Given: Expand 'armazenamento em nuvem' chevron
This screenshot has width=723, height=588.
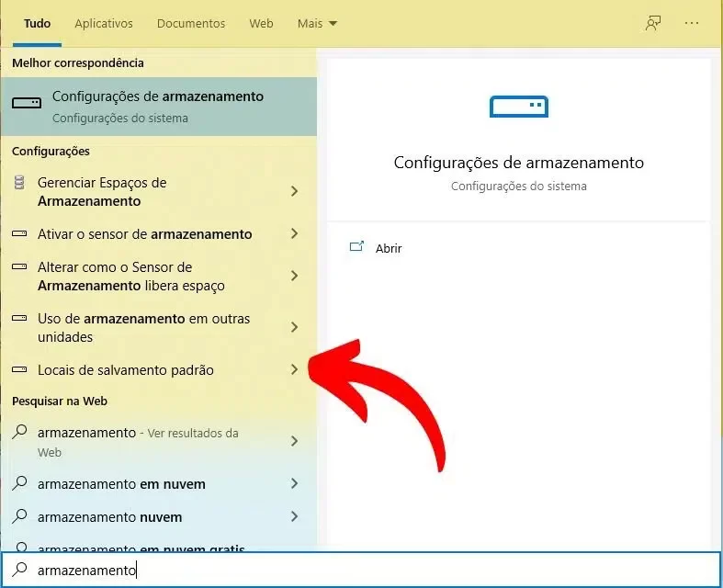Looking at the screenshot, I should 294,483.
